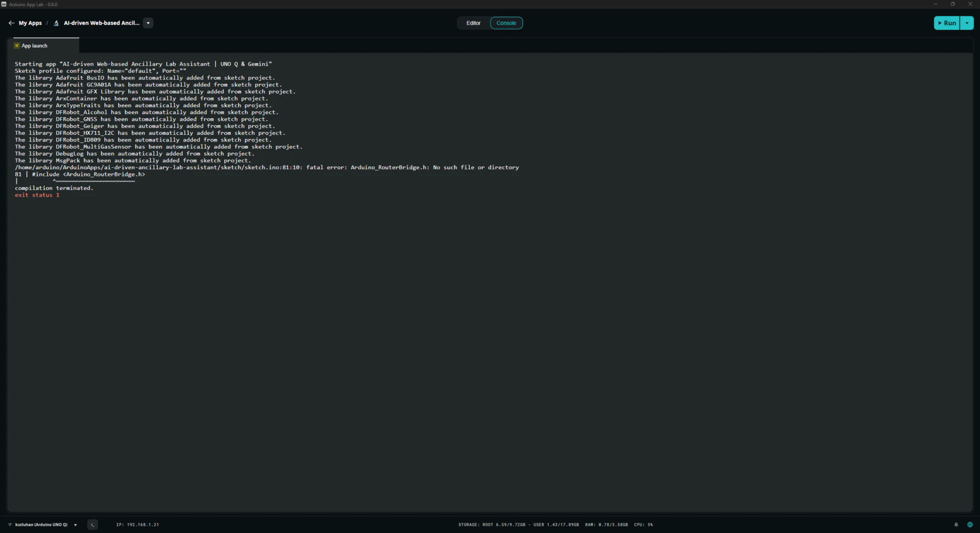
Task: Click the DFRobot_MultiGasSensor library line
Action: pyautogui.click(x=159, y=147)
